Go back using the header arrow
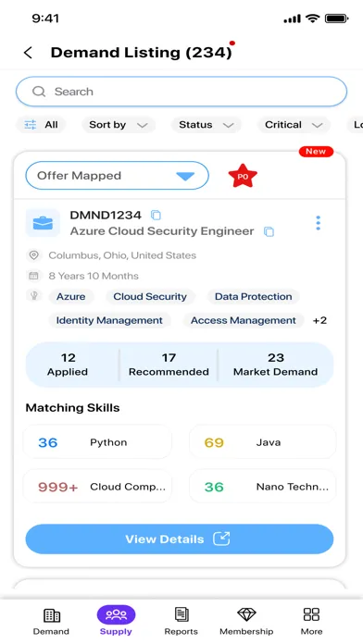 pyautogui.click(x=28, y=53)
